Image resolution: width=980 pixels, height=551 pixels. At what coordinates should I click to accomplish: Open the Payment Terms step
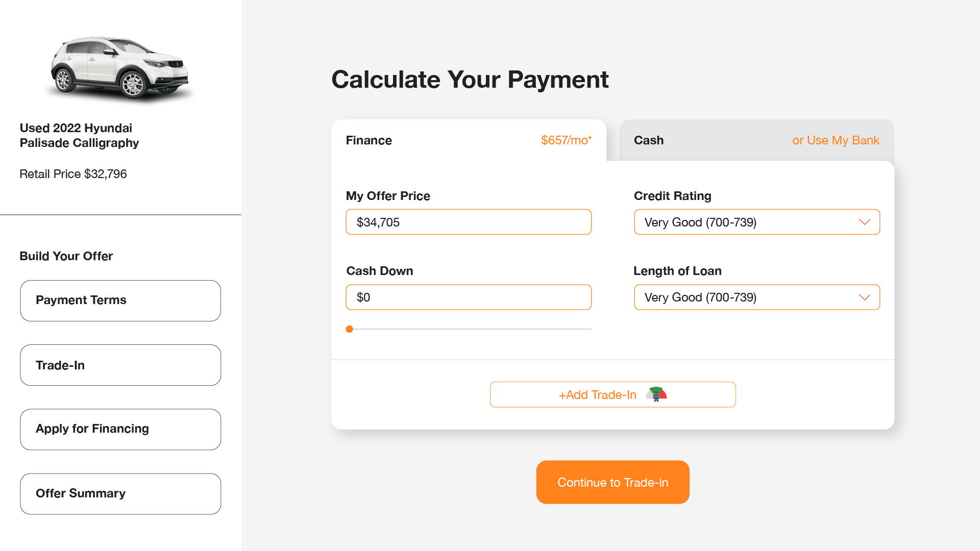coord(120,300)
